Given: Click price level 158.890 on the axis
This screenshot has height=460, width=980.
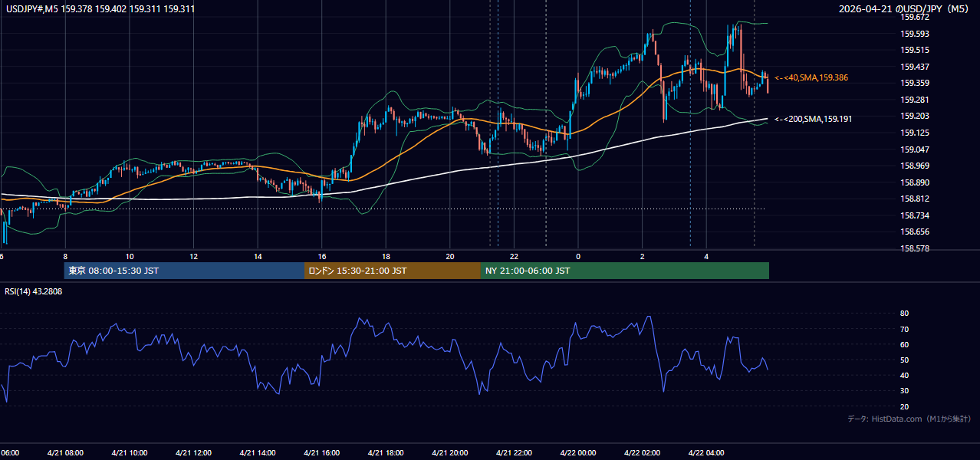Looking at the screenshot, I should click(915, 182).
